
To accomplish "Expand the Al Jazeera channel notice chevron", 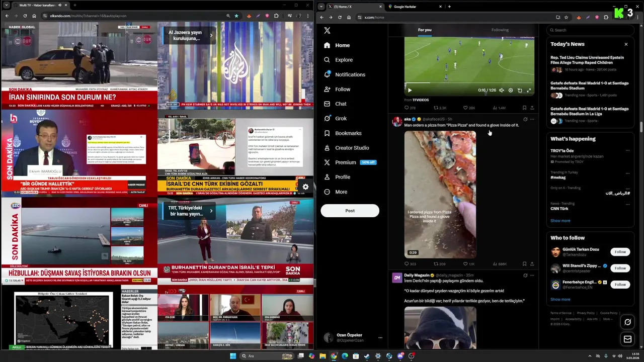I will 211,35.
